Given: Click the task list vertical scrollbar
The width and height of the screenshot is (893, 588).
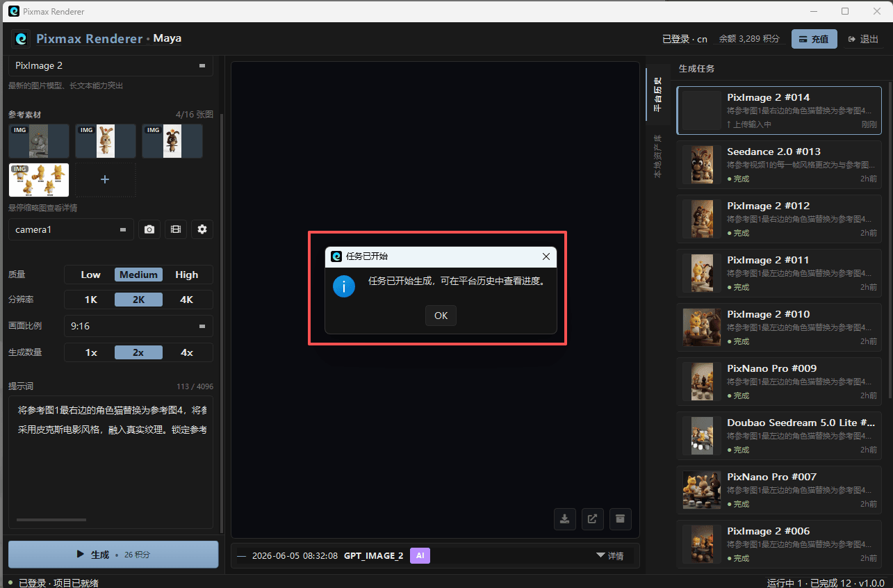Looking at the screenshot, I should click(x=889, y=240).
